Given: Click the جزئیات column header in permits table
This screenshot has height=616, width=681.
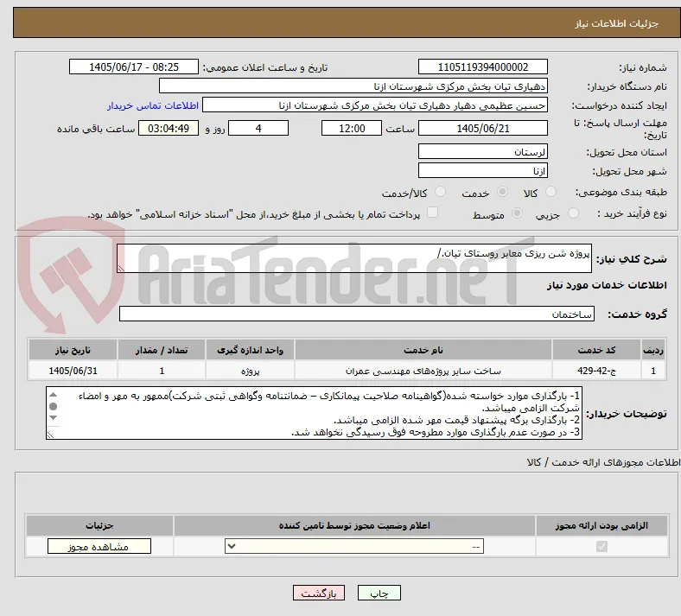Looking at the screenshot, I should click(99, 525).
